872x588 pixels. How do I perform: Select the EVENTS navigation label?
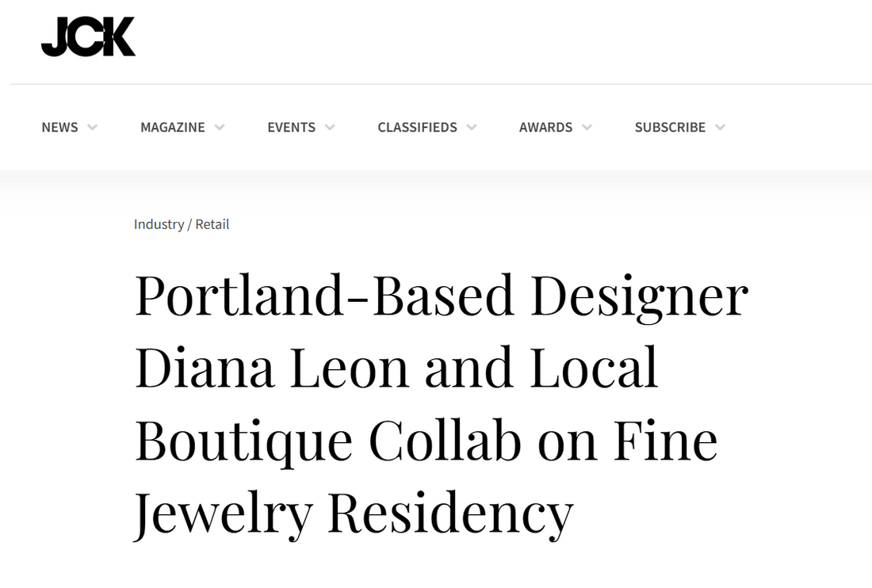(x=291, y=127)
